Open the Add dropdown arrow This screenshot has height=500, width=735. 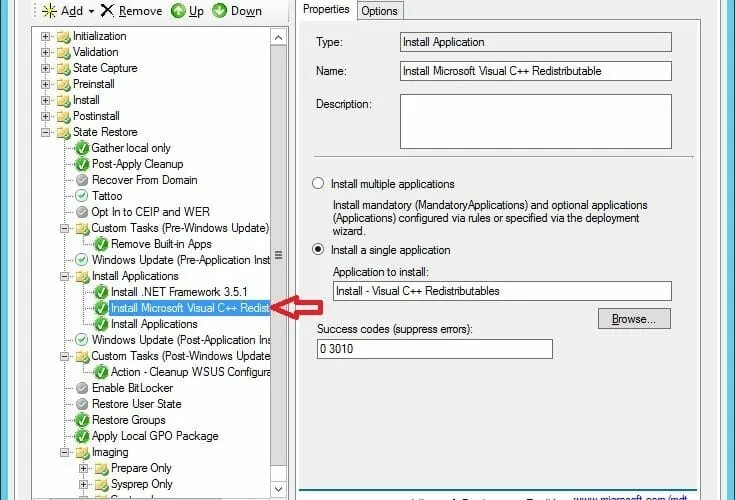(91, 11)
